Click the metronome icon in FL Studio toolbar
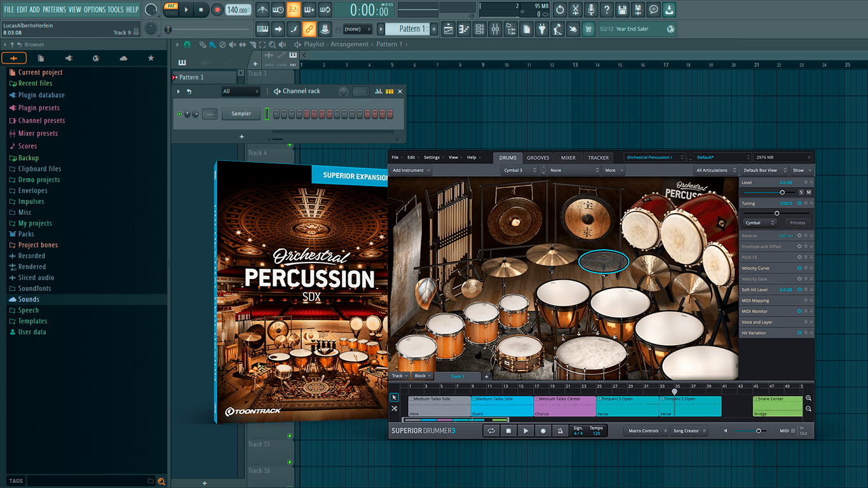Screen dimensions: 868x488 pyautogui.click(x=262, y=10)
